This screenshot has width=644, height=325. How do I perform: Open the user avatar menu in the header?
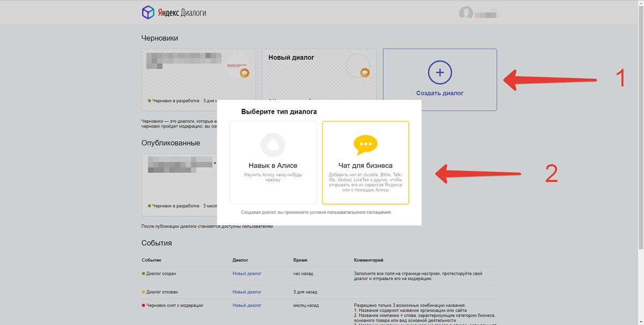point(466,13)
